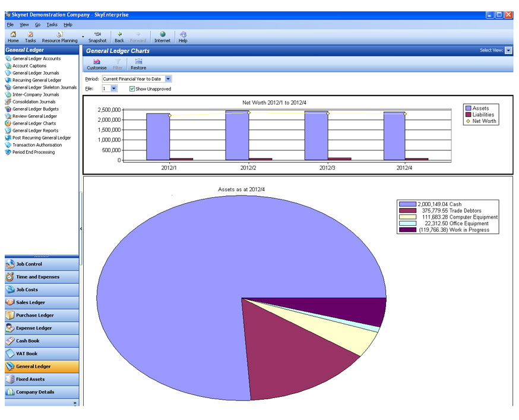Click the Restore chart layout icon
The image size is (519, 420).
click(138, 64)
